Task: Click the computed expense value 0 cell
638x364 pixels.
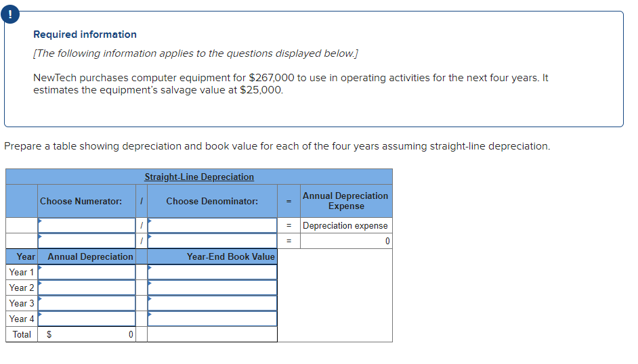Action: point(346,241)
